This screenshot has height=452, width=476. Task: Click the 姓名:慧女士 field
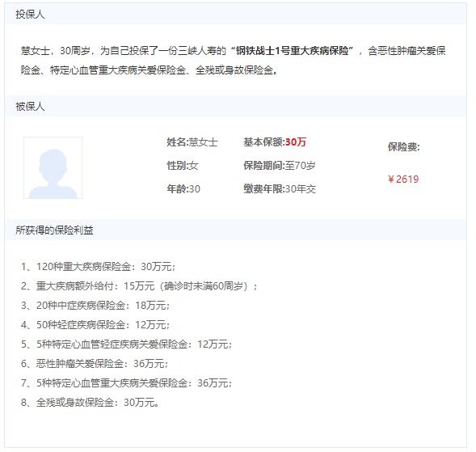click(192, 142)
